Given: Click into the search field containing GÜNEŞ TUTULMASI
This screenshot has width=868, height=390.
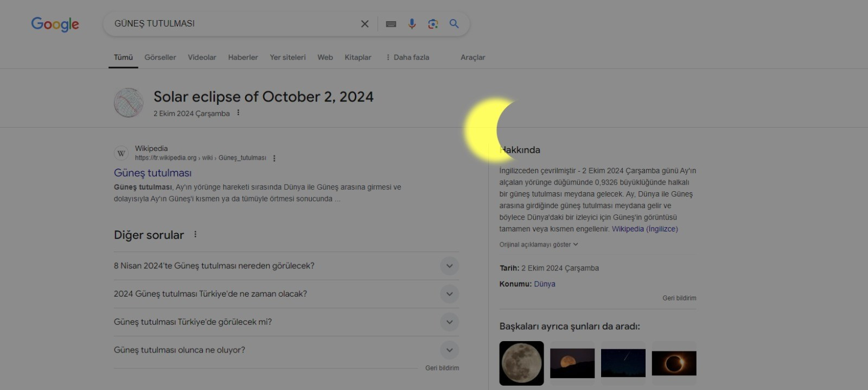Looking at the screenshot, I should coord(233,24).
